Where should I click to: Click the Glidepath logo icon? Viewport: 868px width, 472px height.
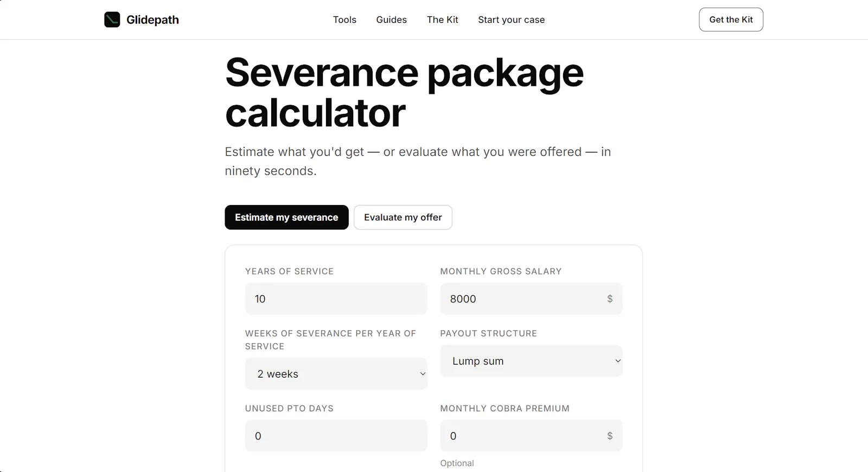(x=112, y=20)
